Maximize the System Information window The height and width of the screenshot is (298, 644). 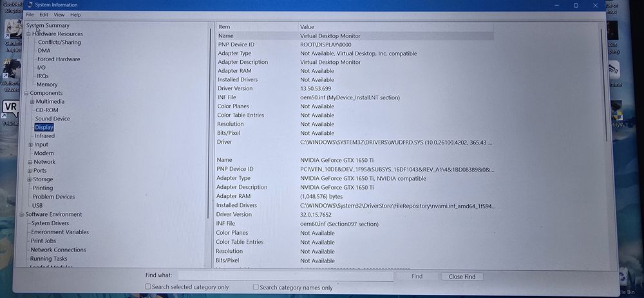[576, 5]
